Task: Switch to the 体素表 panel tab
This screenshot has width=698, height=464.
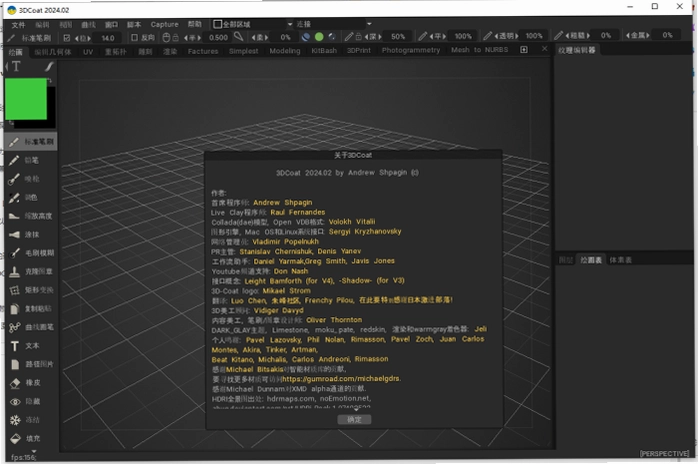Action: [x=621, y=260]
